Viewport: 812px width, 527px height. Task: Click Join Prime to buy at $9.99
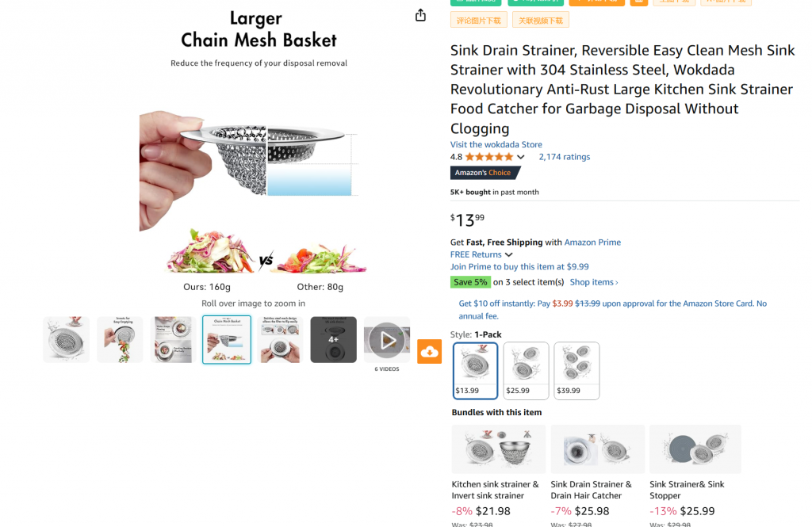pos(519,267)
